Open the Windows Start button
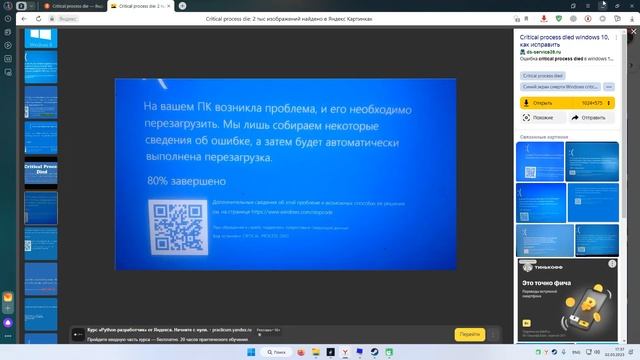The height and width of the screenshot is (360, 640). pyautogui.click(x=251, y=352)
